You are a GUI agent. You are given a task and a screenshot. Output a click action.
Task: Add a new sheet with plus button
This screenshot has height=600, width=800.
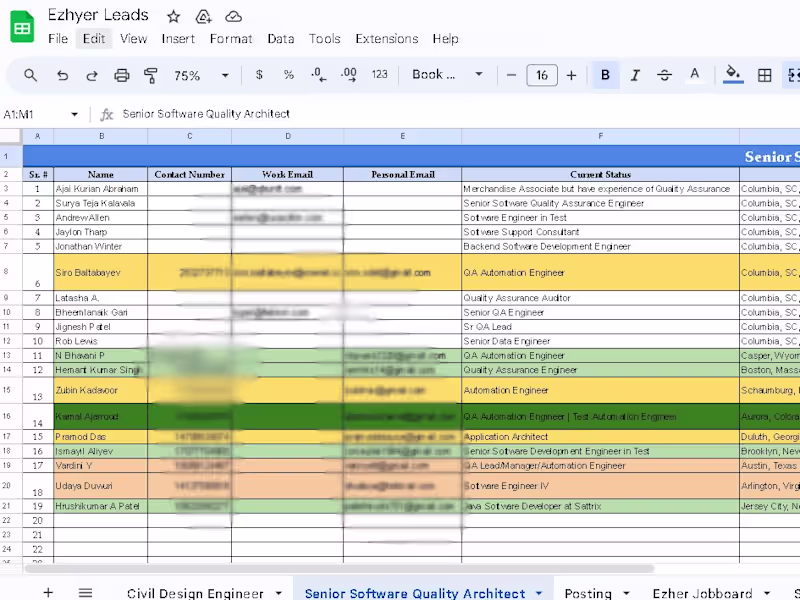[48, 592]
